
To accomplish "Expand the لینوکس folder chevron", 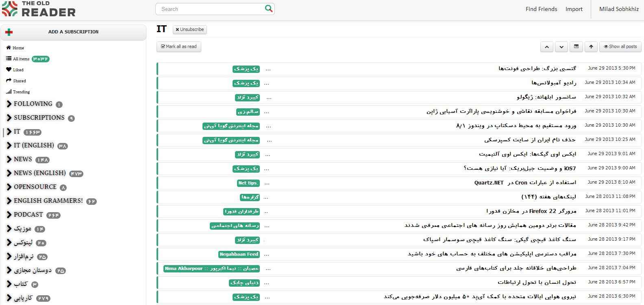I will (x=9, y=243).
